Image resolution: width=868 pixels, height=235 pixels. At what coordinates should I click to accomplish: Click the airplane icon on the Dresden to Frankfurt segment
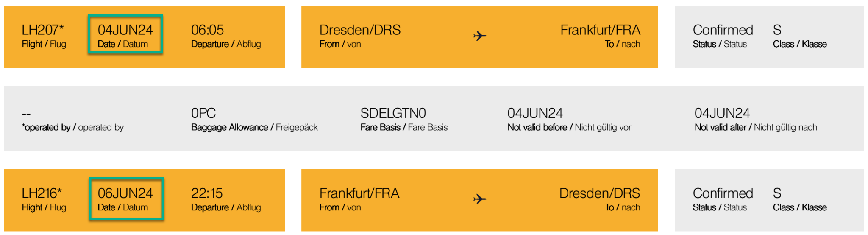(479, 36)
